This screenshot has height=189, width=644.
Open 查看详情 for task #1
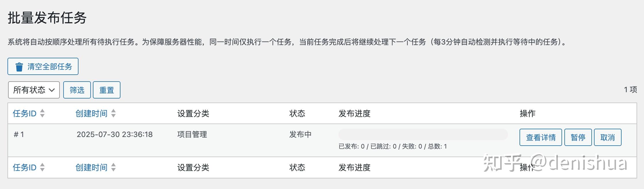540,138
